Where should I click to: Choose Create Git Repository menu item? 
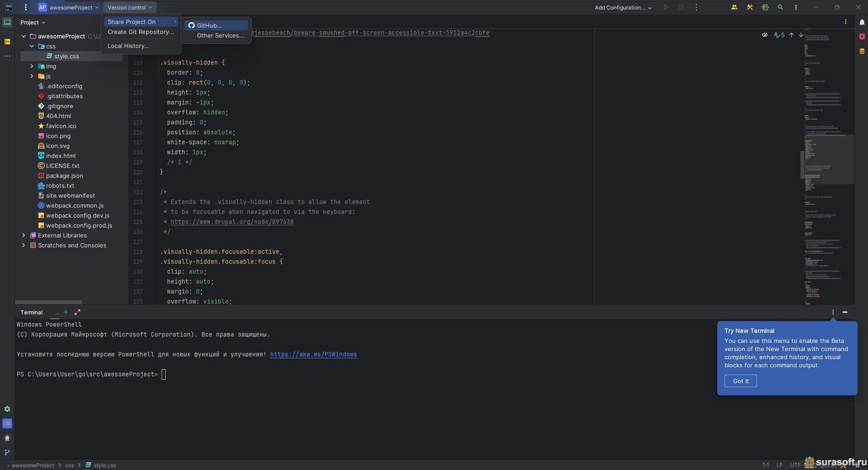click(x=141, y=32)
